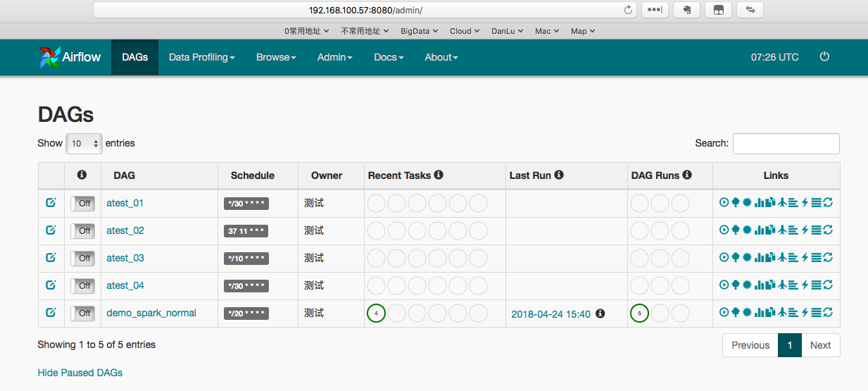Trigger the atest_03 DAG via play icon
868x391 pixels.
click(724, 257)
